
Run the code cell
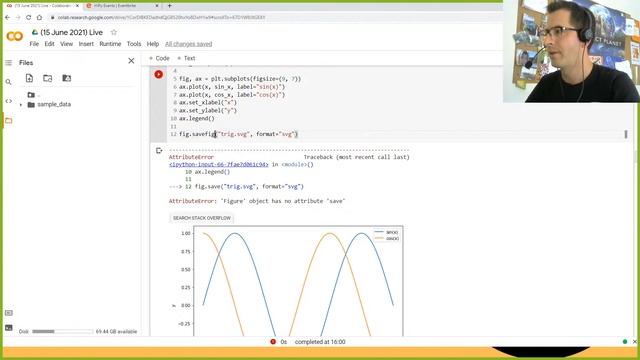pos(159,74)
